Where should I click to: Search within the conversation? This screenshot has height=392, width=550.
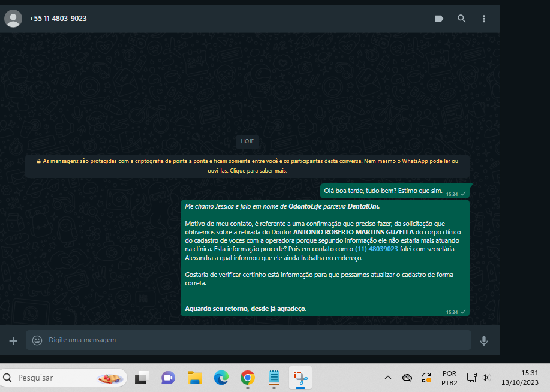pyautogui.click(x=462, y=19)
